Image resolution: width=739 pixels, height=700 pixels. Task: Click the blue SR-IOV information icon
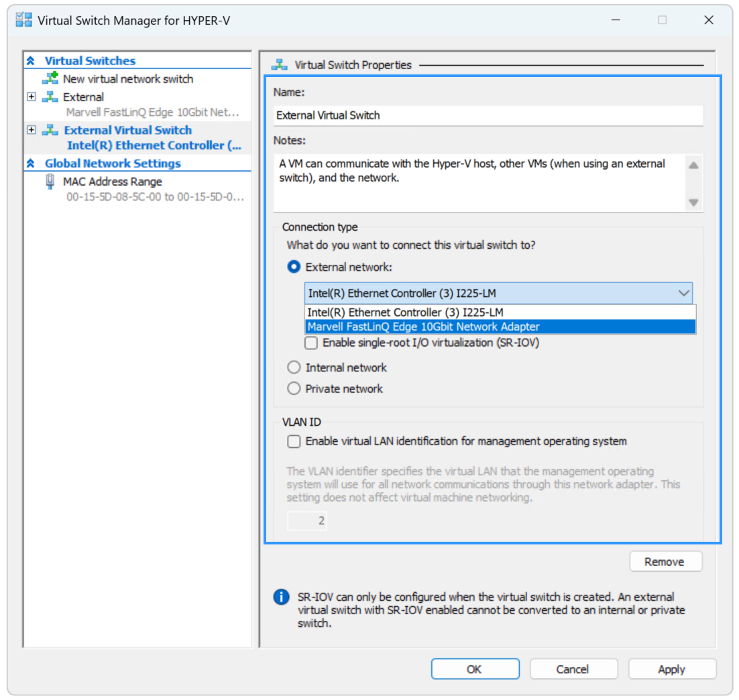click(282, 597)
